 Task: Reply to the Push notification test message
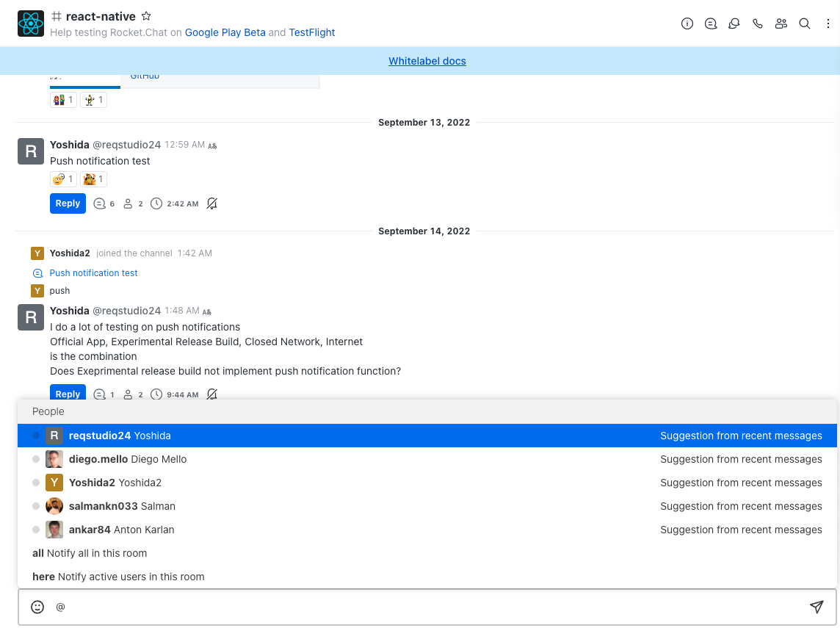tap(68, 203)
